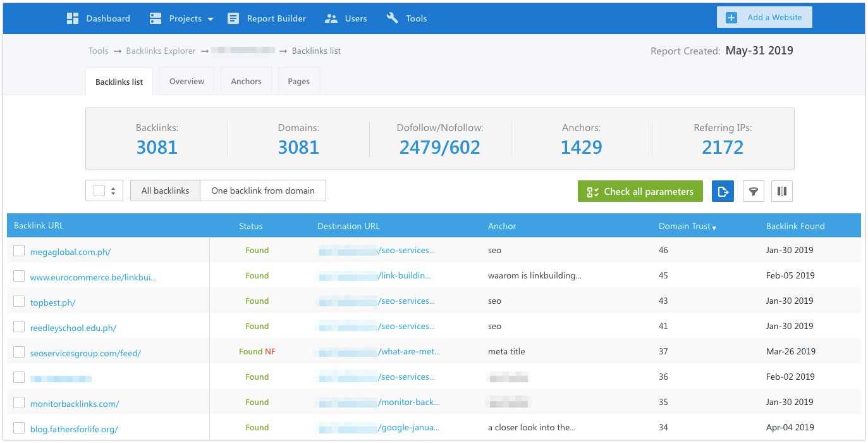Click Backlinks Explorer in the breadcrumb

[x=161, y=51]
